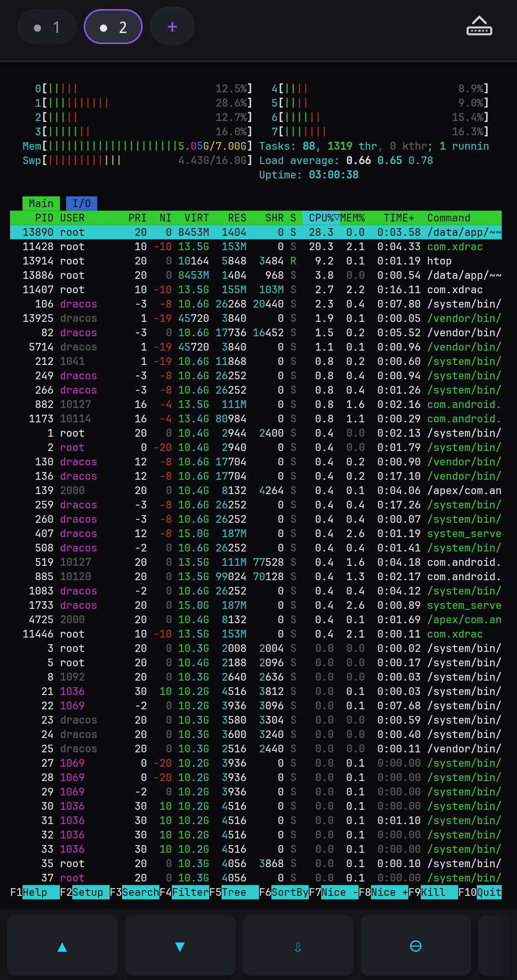Sort by the MEM% column header
Image resolution: width=517 pixels, height=980 pixels.
coord(352,218)
